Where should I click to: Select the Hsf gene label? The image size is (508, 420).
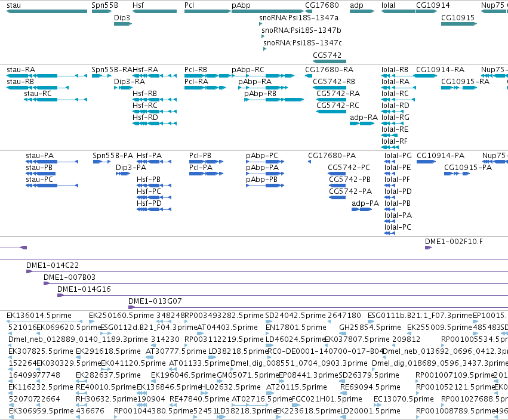click(138, 5)
